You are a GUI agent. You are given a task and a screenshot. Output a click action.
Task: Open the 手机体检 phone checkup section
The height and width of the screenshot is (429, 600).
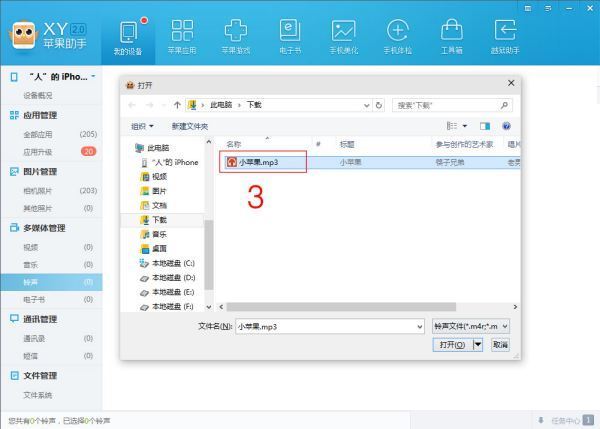tap(398, 38)
